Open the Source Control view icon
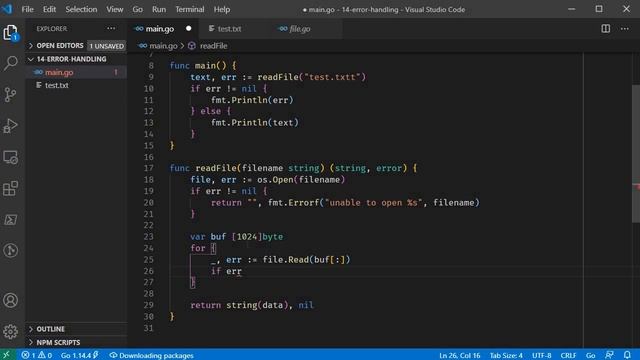Screen dimensions: 640x360 [x=11, y=95]
